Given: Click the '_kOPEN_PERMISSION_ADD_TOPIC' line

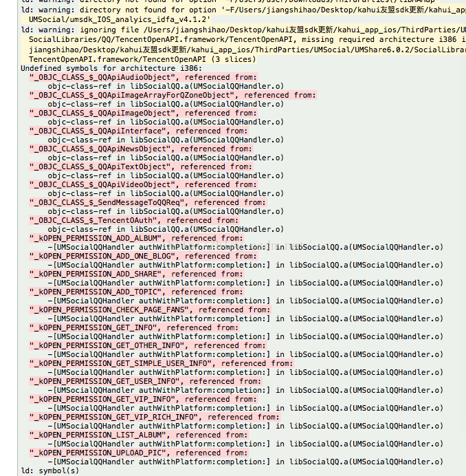Looking at the screenshot, I should click(x=136, y=292).
